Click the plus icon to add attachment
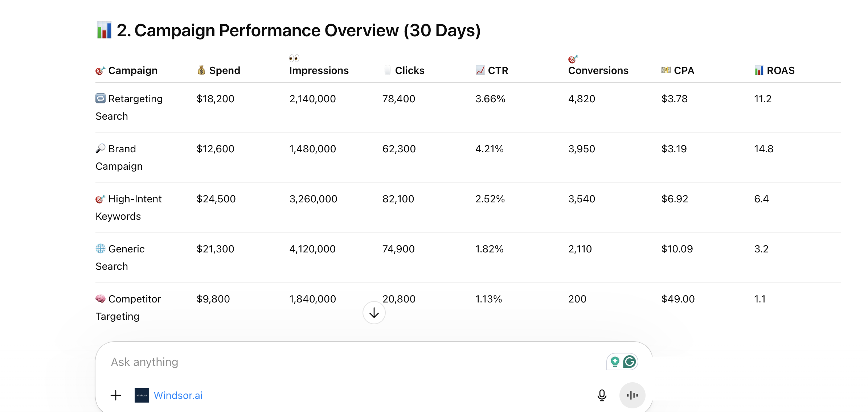The height and width of the screenshot is (412, 868). click(116, 395)
